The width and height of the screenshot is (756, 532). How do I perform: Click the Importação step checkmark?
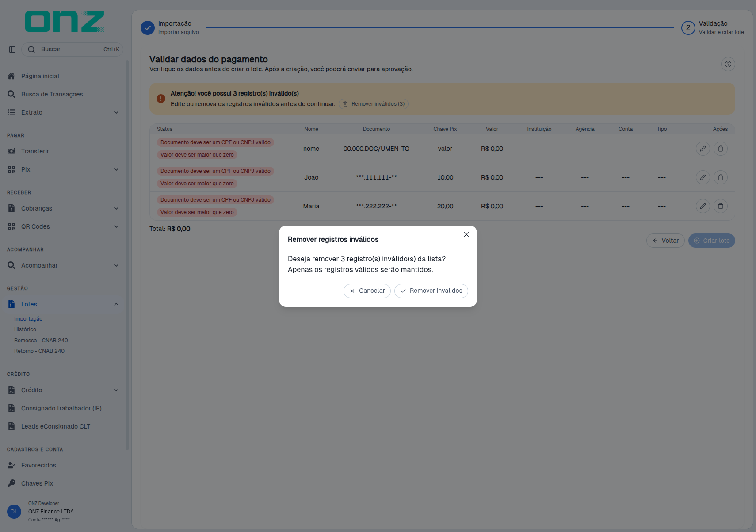pos(148,27)
